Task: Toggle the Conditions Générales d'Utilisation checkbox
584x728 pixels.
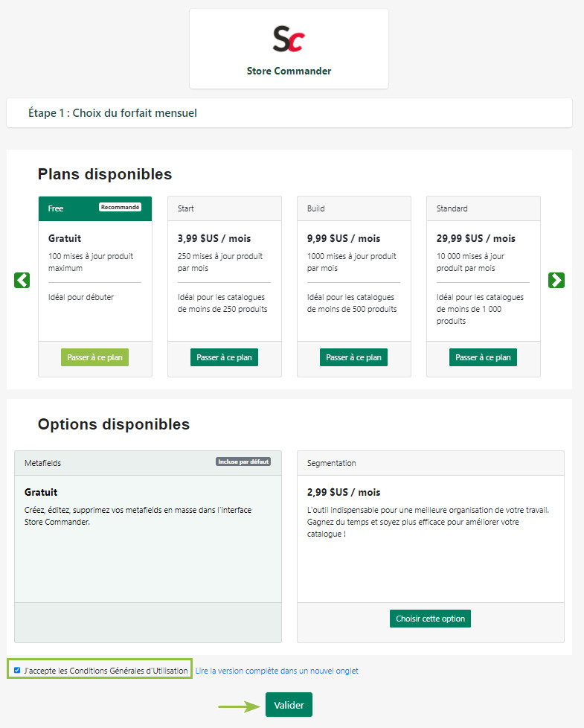Action: (x=17, y=670)
